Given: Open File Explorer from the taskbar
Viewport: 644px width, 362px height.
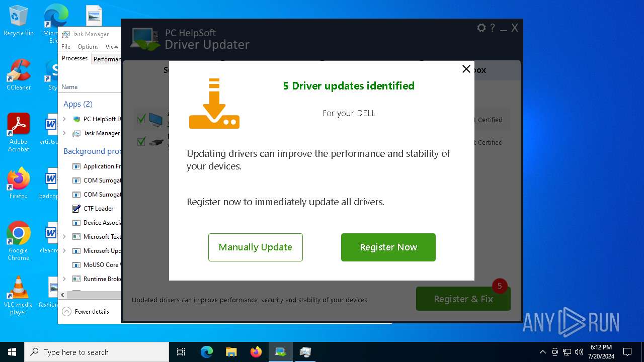Looking at the screenshot, I should coord(231,352).
